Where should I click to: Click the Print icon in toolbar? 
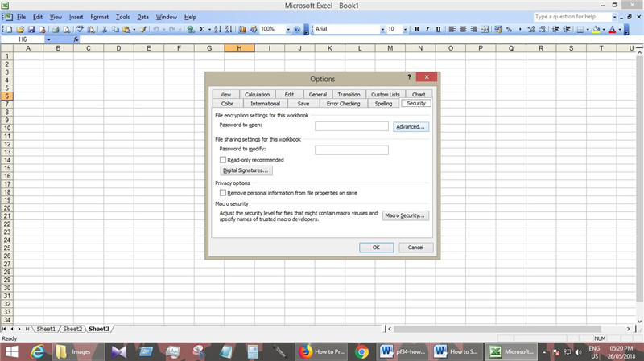coord(55,29)
